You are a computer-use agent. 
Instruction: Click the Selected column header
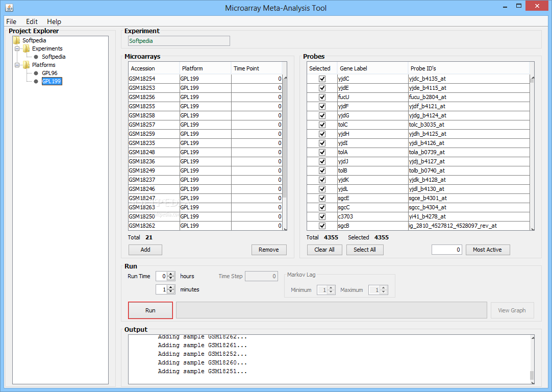point(322,68)
